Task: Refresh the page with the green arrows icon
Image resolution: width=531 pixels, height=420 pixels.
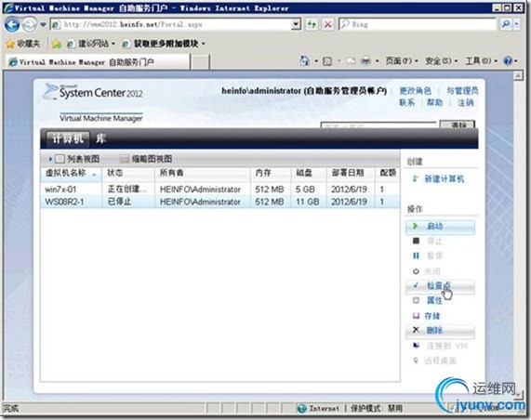Action: [312, 24]
